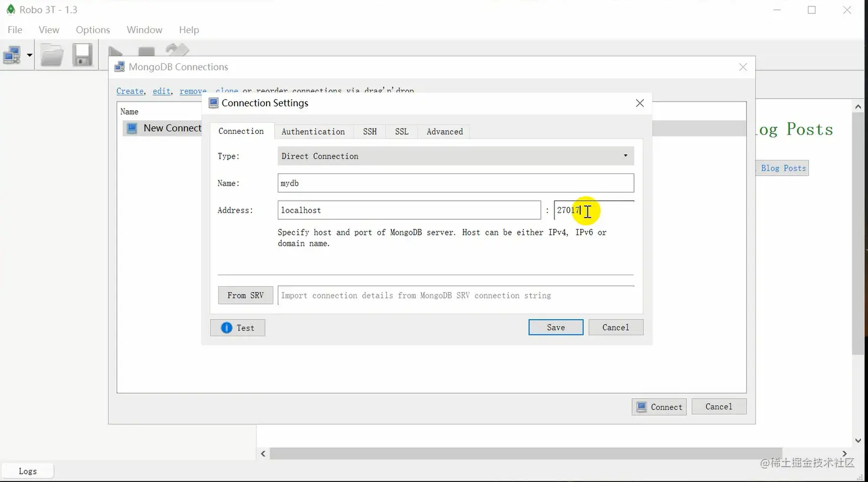Click Cancel in MongoDB Connections window
Screen dimensions: 868x482
click(719, 406)
